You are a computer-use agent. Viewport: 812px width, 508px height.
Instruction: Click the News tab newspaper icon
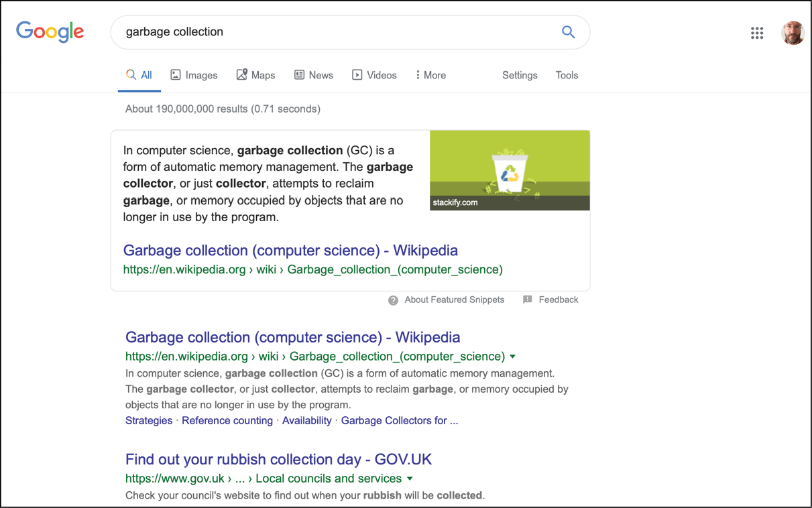(x=300, y=75)
